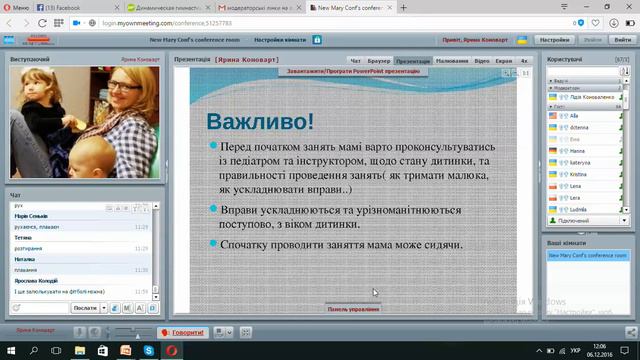Adjust the lower volume slider handle
This screenshot has height=360, width=640.
pyautogui.click(x=138, y=336)
